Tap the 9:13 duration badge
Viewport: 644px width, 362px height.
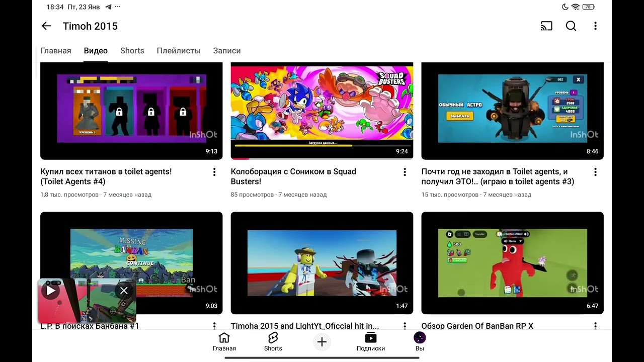tap(211, 151)
